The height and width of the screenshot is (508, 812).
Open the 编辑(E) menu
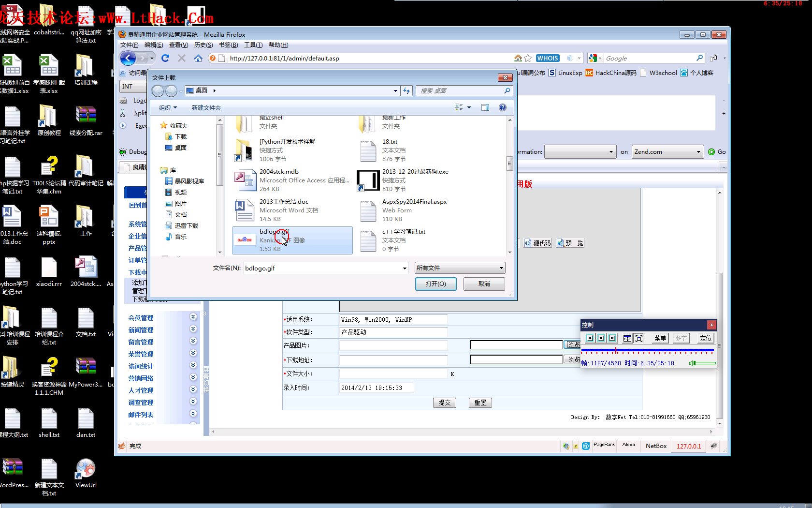pyautogui.click(x=154, y=45)
